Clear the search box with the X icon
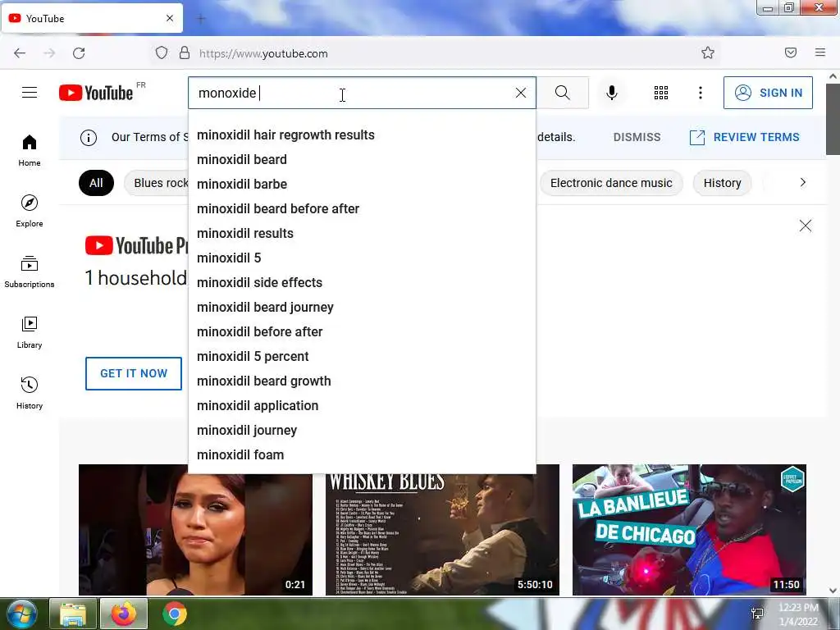 point(520,93)
